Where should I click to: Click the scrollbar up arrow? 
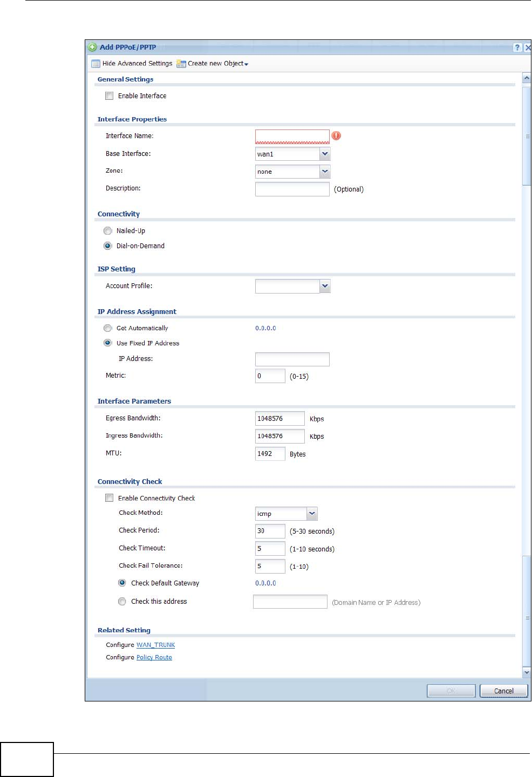[x=527, y=78]
